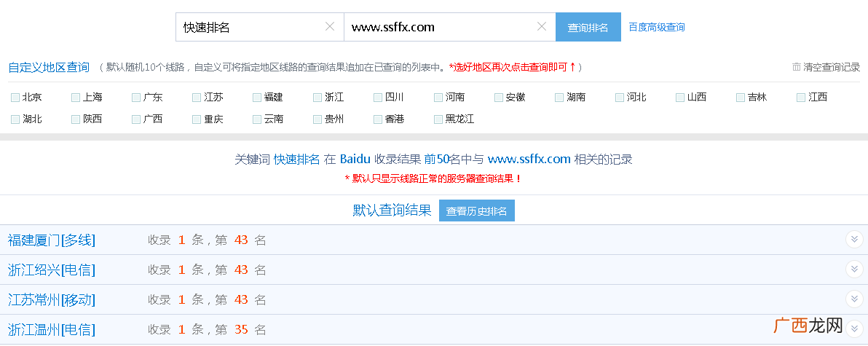Expand the 江苏常州[移动] result row arrow
This screenshot has height=346, width=868.
[854, 299]
